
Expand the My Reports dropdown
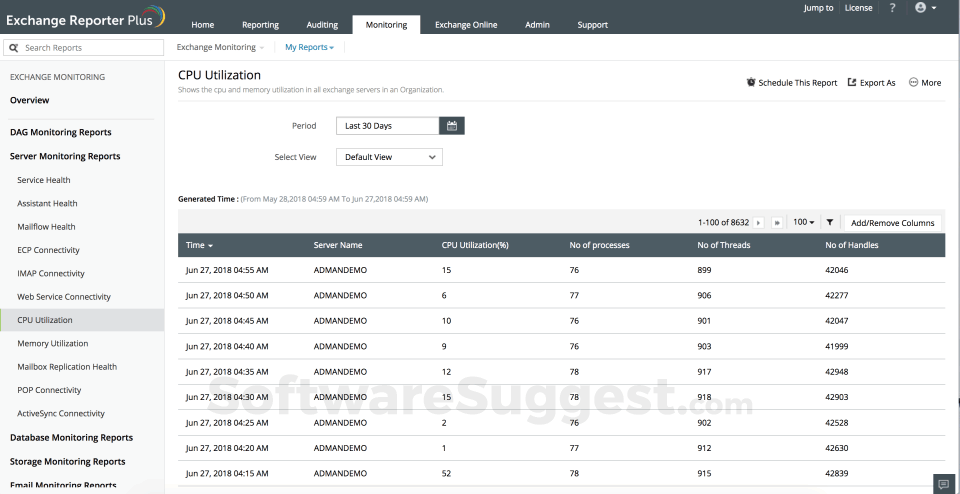pos(309,47)
